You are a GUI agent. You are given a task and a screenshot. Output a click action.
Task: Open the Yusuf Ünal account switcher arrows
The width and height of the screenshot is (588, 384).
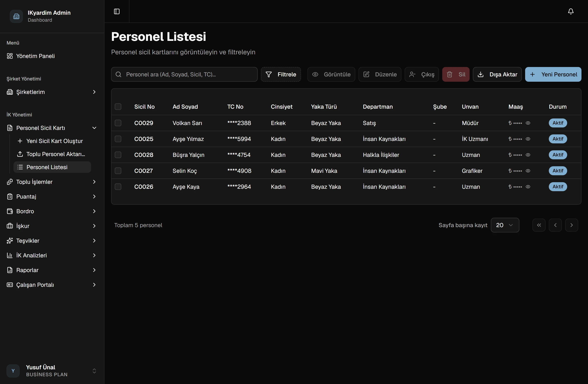(x=94, y=371)
